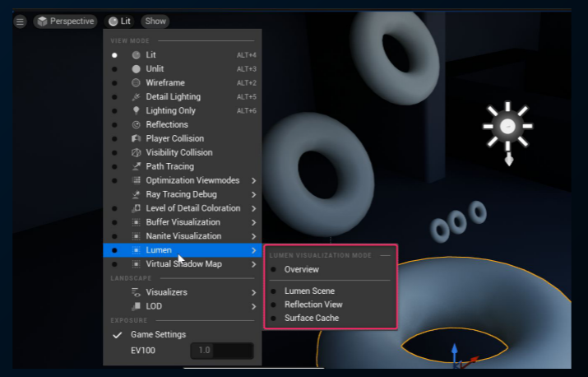Screen dimensions: 588x377
Task: Open the Perspective viewport type dropdown
Action: [65, 21]
